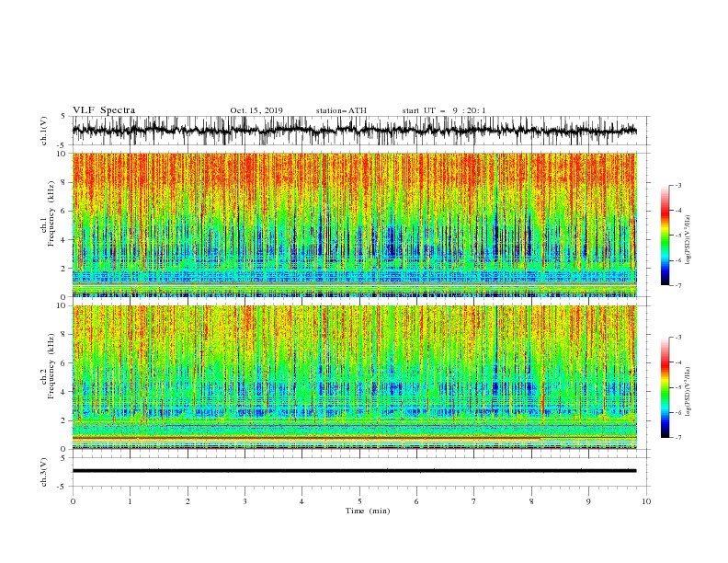The height and width of the screenshot is (563, 728).
Task: Click the time axis tick label '3'
Action: coord(245,501)
